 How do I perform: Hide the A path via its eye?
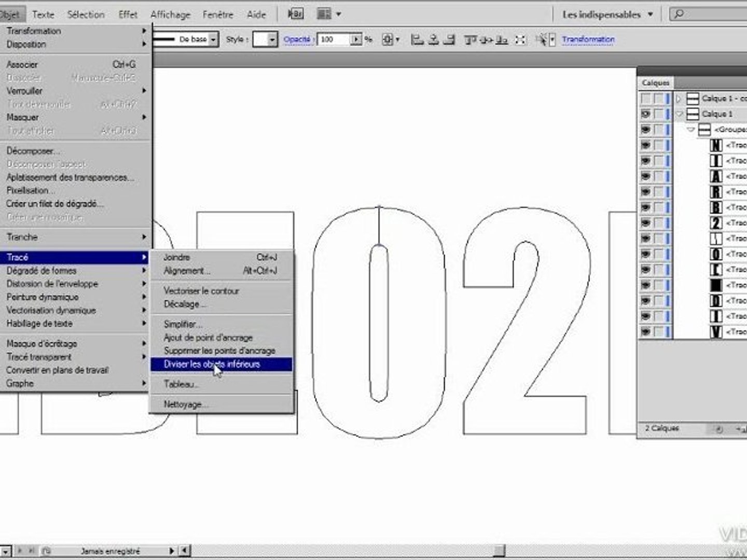coord(645,176)
